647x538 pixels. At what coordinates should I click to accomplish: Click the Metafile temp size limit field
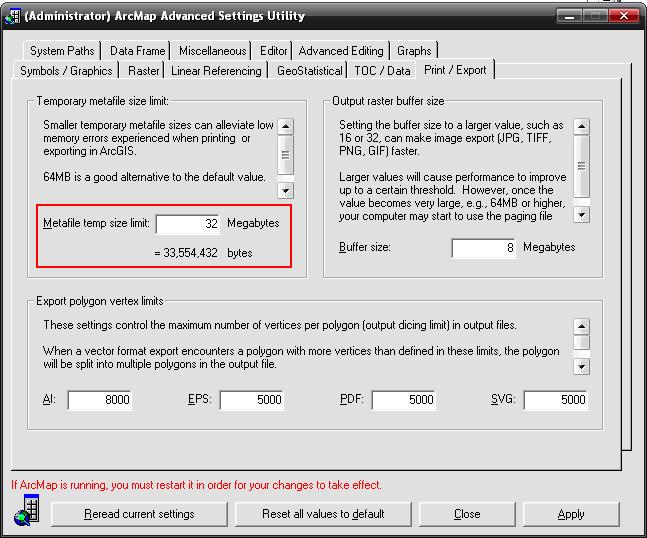tap(188, 224)
